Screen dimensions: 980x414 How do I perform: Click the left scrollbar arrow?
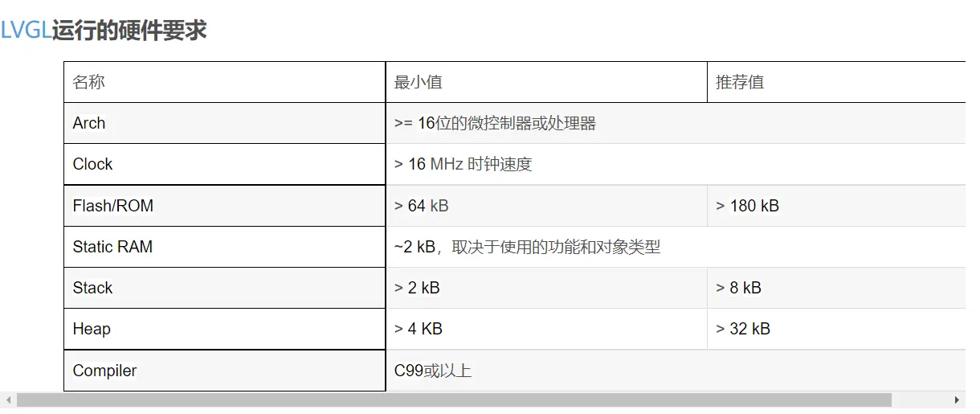tap(9, 400)
